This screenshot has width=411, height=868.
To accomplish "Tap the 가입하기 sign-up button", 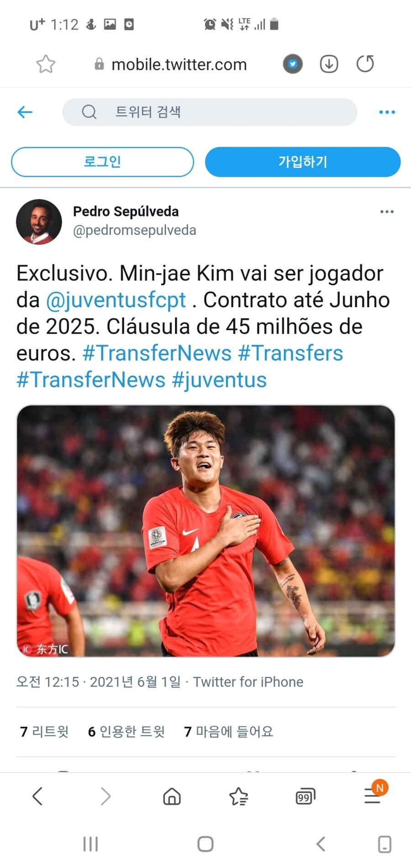I will click(303, 162).
